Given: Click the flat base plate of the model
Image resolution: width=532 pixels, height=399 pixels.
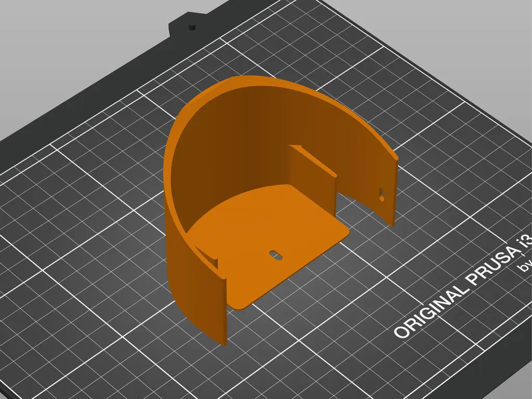Looking at the screenshot, I should [x=268, y=237].
